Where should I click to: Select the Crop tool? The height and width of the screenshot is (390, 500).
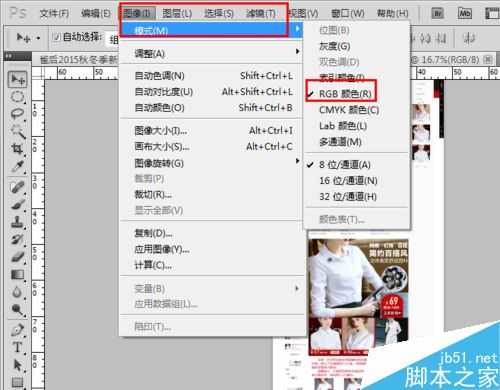pyautogui.click(x=17, y=149)
